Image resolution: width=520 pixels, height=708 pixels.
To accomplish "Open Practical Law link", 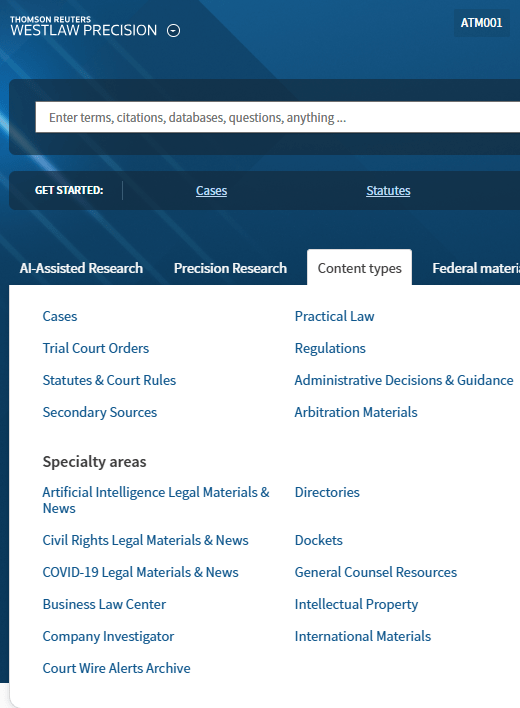I will [x=334, y=316].
